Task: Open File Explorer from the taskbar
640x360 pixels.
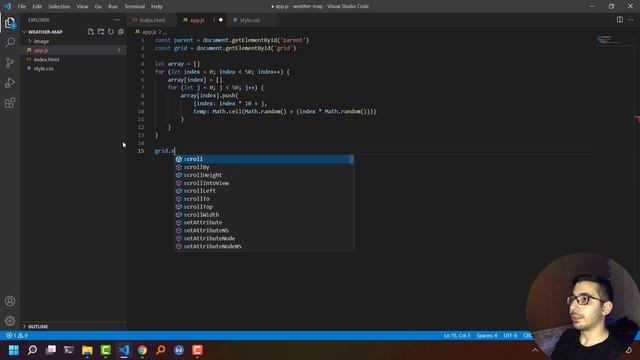Action: [87, 350]
